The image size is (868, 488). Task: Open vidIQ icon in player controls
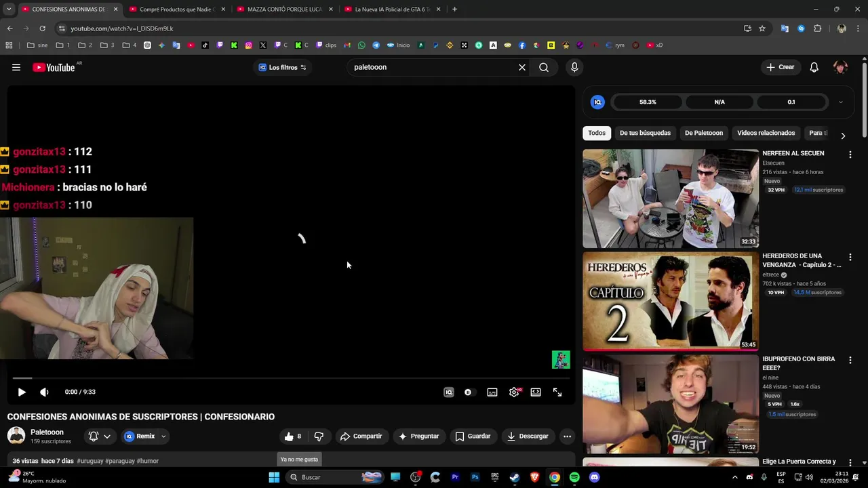click(448, 392)
